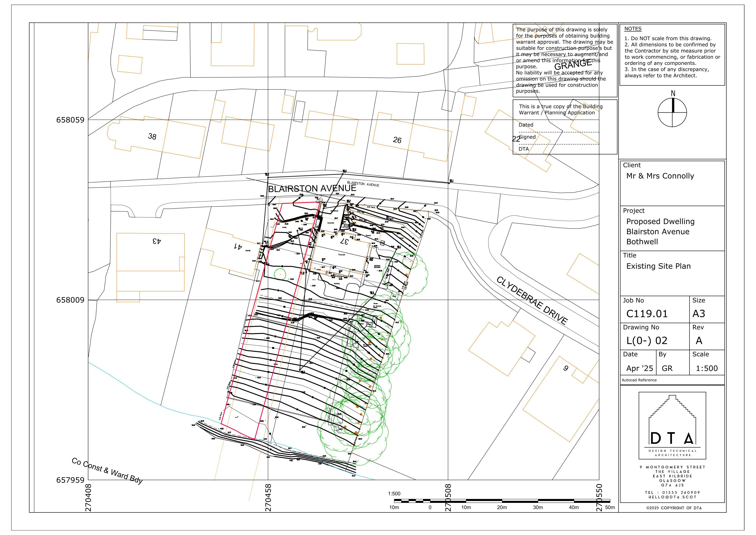Viewport: 756px width, 535px height.
Task: Select easting coordinate 270458
Action: click(x=268, y=497)
